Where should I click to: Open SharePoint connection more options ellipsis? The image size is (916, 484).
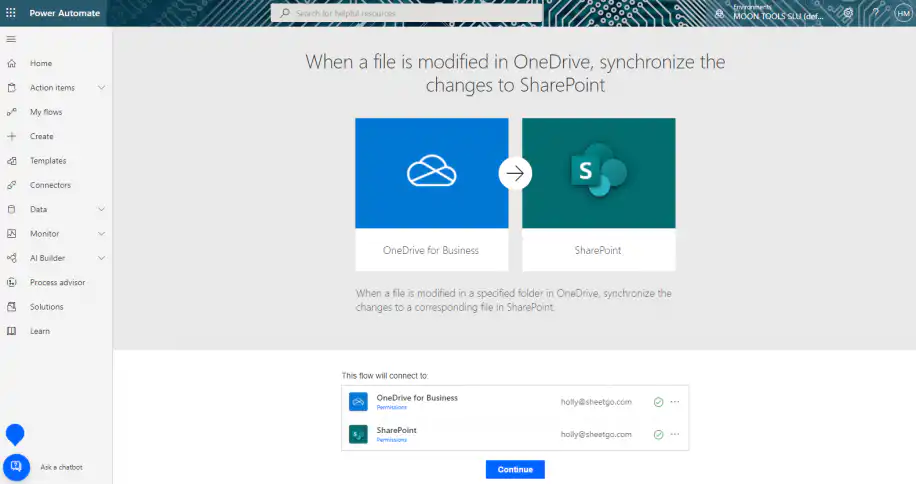pos(675,434)
